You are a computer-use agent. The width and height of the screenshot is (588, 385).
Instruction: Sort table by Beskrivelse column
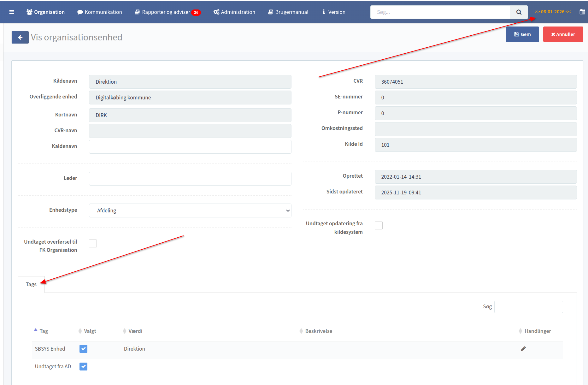pos(318,331)
